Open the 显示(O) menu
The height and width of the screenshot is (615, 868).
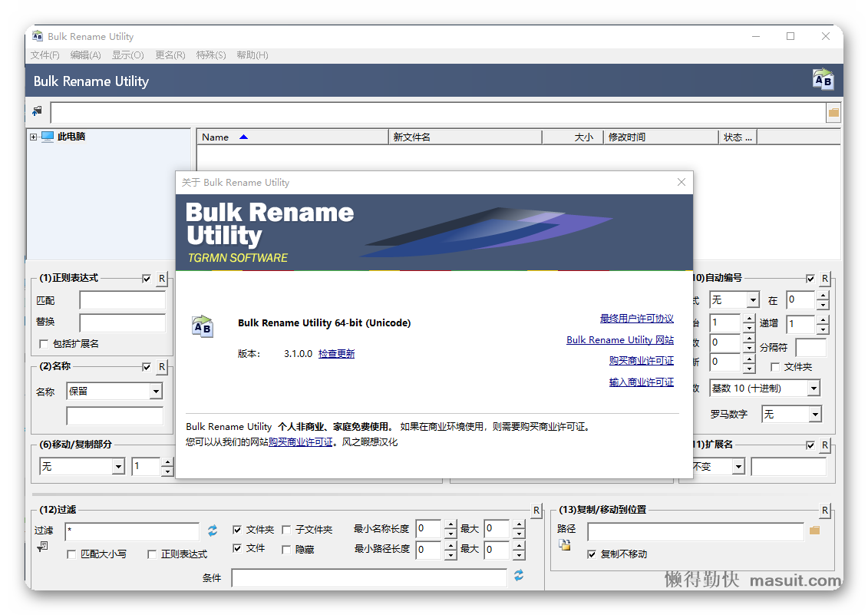coord(128,55)
